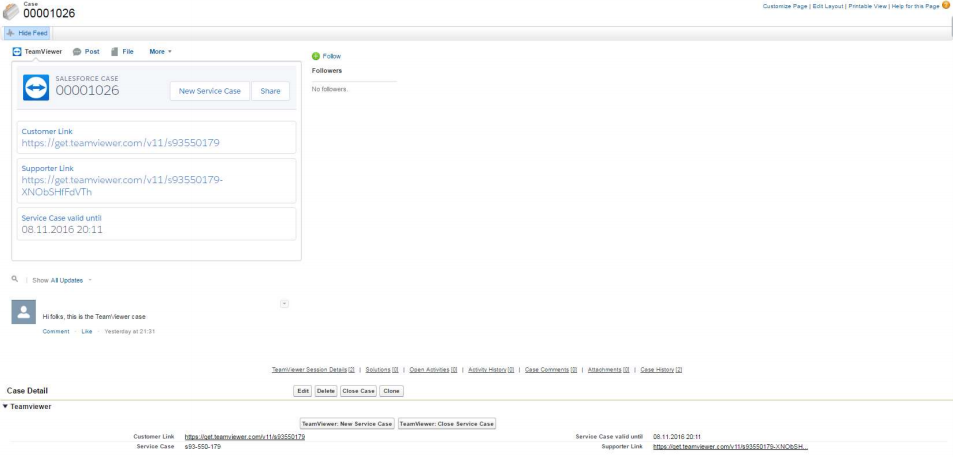This screenshot has width=954, height=457.
Task: Click the user avatar on the feed post
Action: (24, 312)
